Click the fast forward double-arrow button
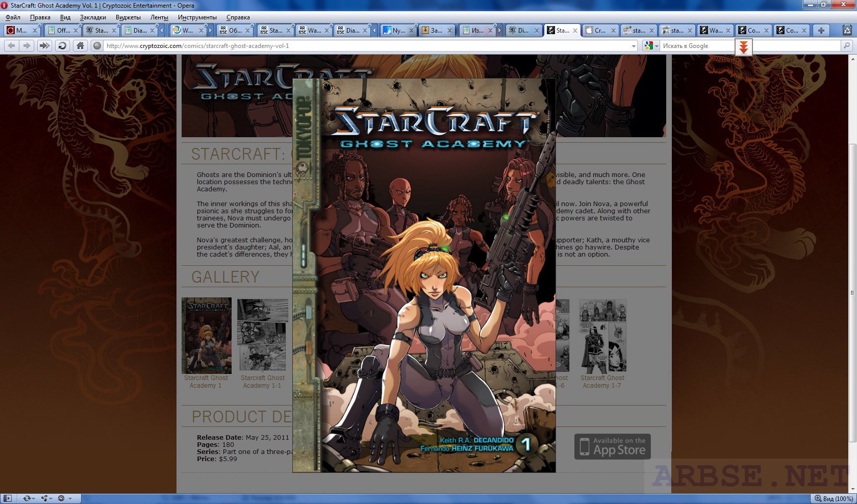This screenshot has height=504, width=857. coord(44,46)
